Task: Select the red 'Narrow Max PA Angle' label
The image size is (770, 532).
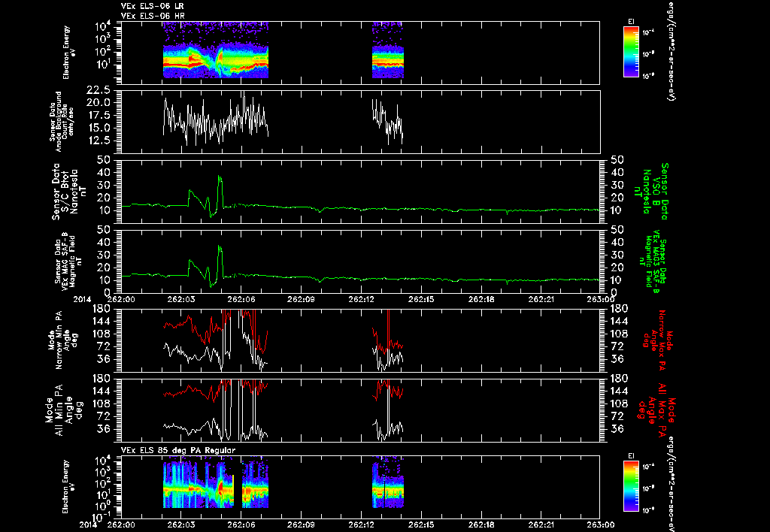Action: tap(658, 340)
